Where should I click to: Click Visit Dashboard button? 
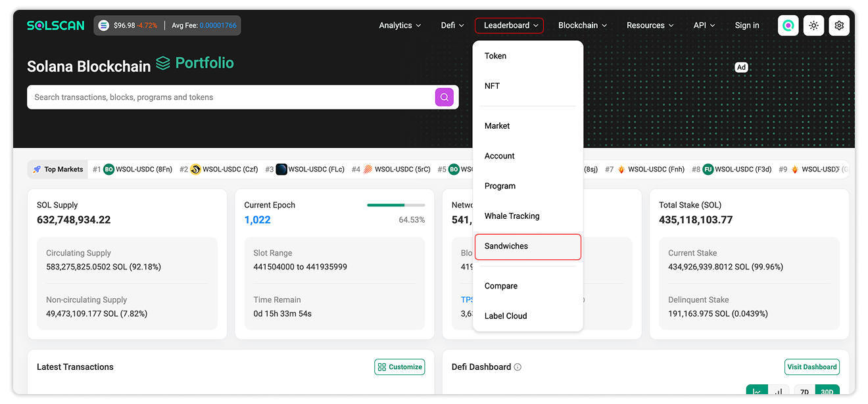[812, 367]
